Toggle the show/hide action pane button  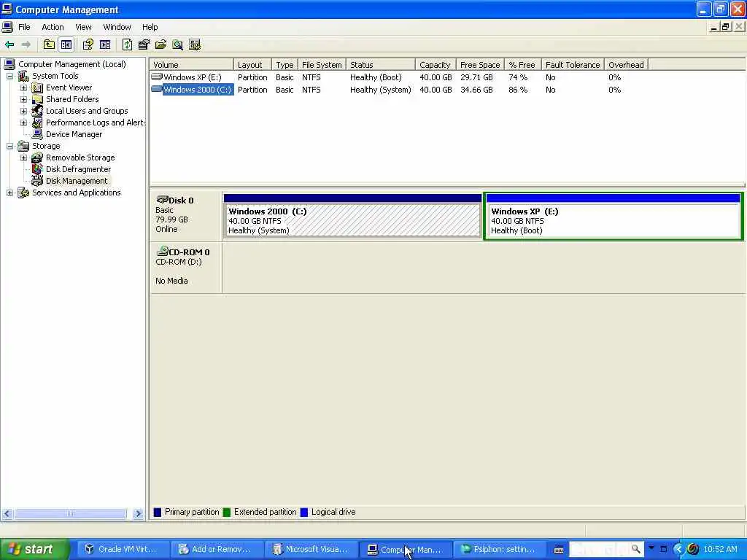(105, 44)
